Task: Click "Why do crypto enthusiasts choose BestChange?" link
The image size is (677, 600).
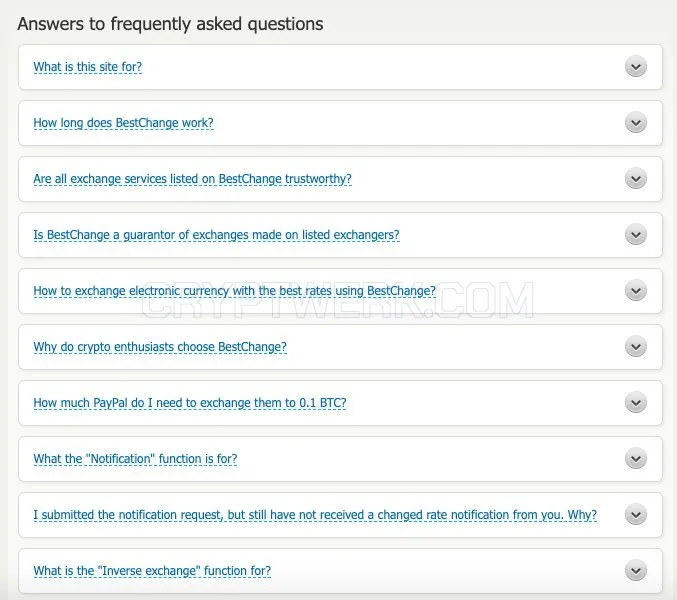Action: click(160, 347)
